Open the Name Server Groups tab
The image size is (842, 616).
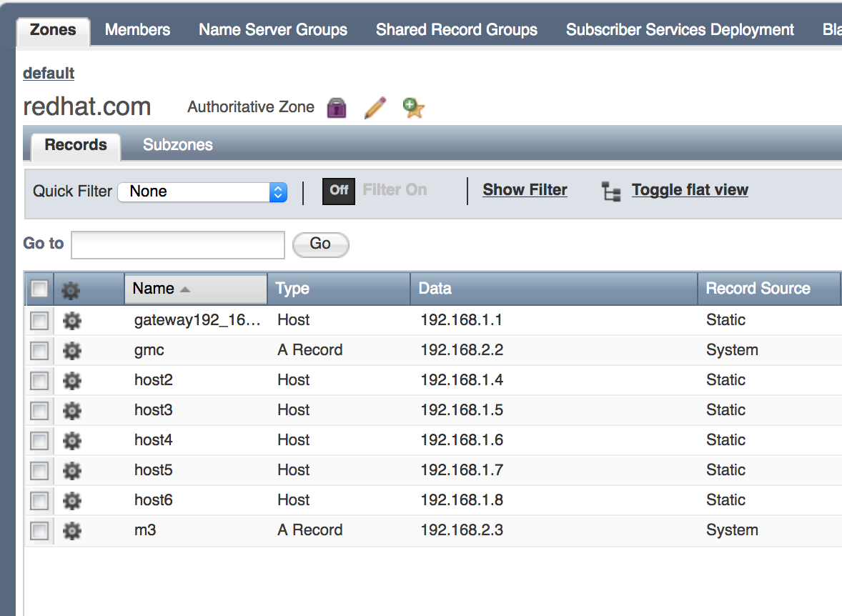point(273,29)
